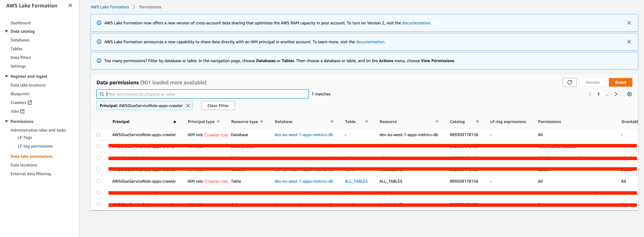644x237 pixels.
Task: Go to next page of permissions
Action: point(616,94)
